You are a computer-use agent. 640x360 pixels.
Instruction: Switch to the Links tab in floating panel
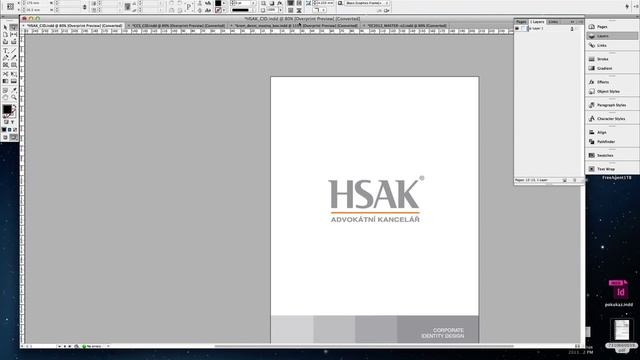[553, 22]
